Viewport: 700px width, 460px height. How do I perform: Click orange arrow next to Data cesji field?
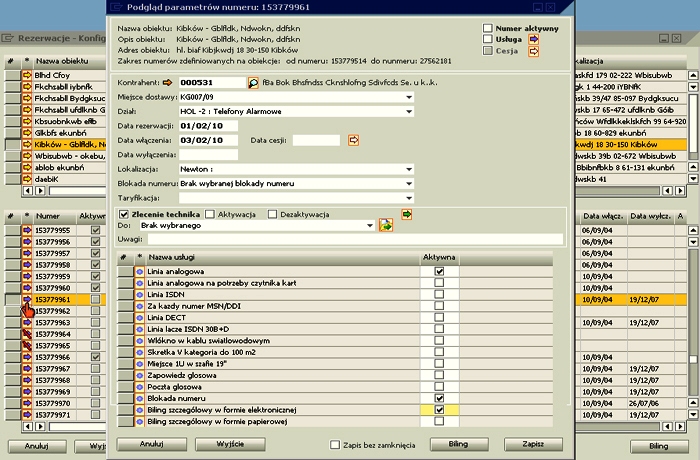(x=354, y=140)
